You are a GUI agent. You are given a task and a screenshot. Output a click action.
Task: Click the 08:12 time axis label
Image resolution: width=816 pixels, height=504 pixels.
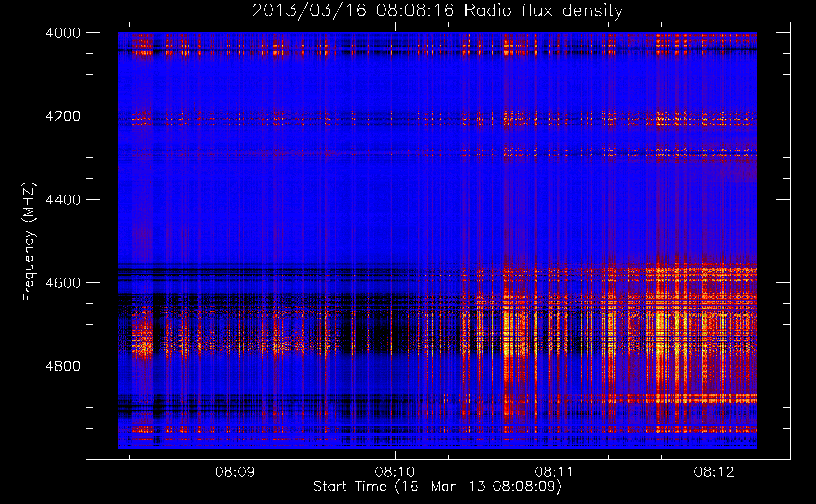(714, 472)
